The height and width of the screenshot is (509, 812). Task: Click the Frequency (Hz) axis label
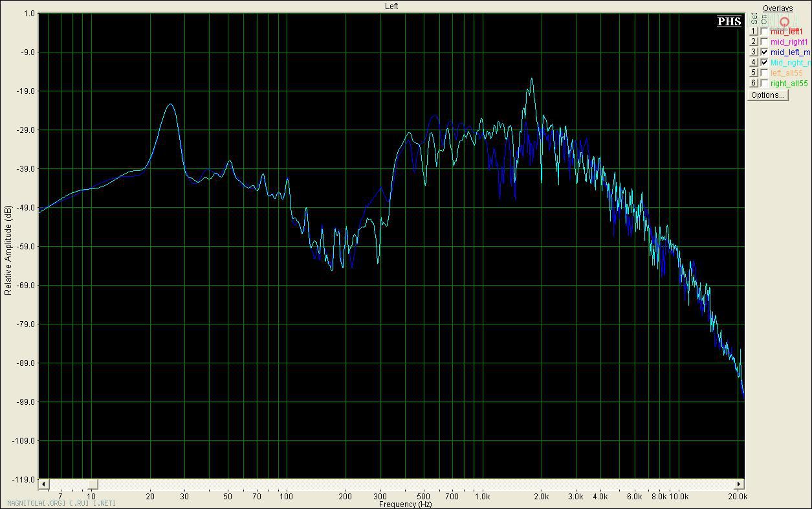pos(405,504)
